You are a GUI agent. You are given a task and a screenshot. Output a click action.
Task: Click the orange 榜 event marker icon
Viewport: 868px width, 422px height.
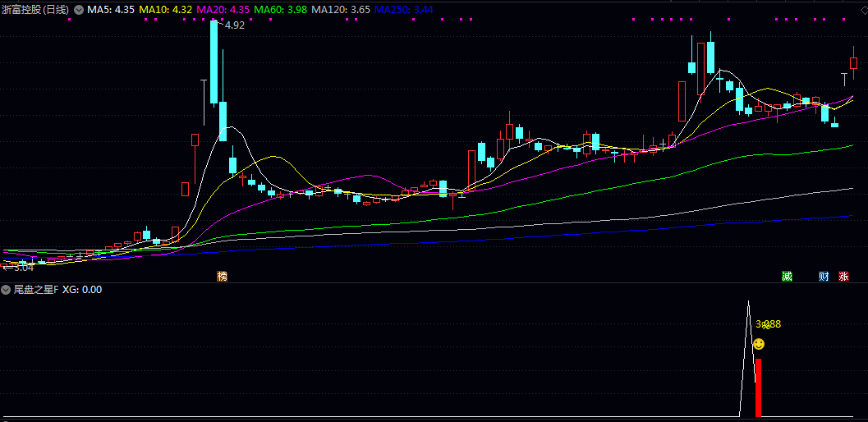(222, 276)
